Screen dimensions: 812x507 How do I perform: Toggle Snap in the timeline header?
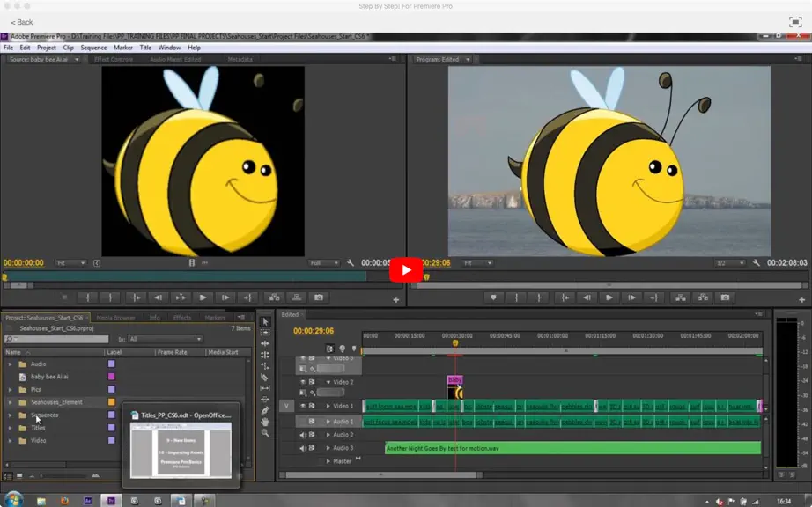[330, 349]
